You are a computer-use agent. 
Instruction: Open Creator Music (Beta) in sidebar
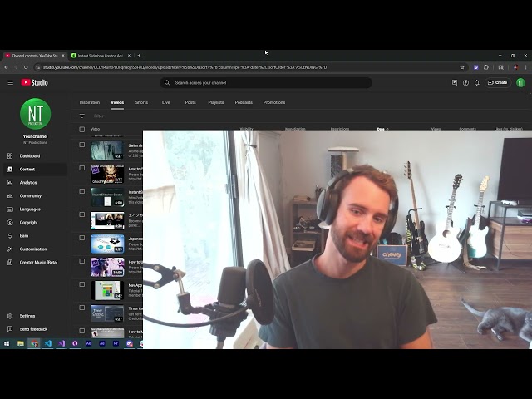[38, 263]
